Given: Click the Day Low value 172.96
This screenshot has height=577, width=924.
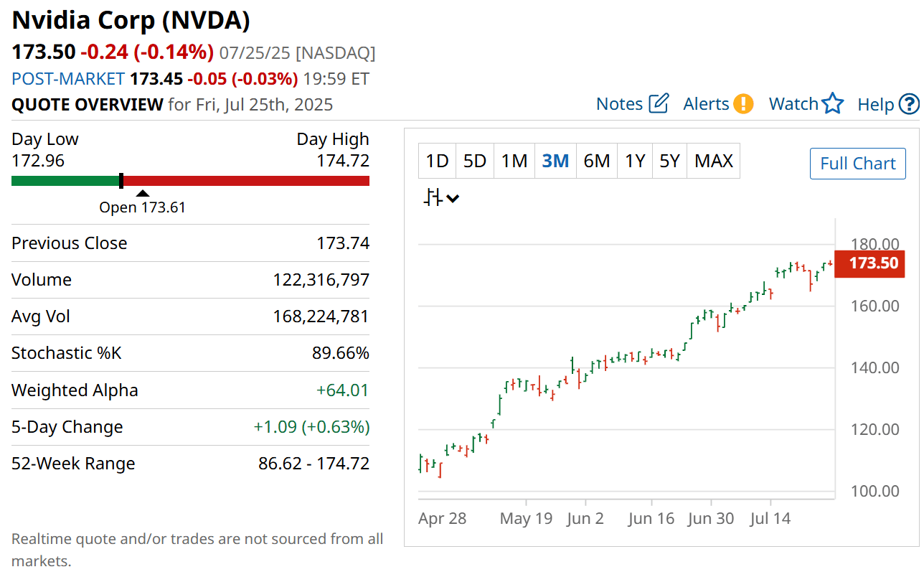Looking at the screenshot, I should coord(38,160).
